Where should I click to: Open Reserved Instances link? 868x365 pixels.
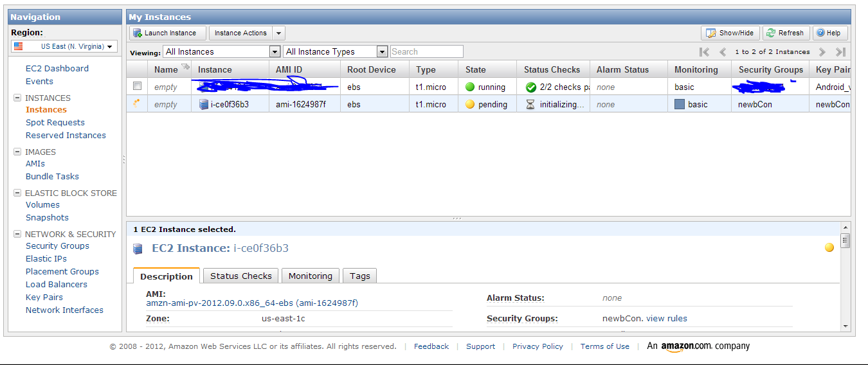click(66, 135)
